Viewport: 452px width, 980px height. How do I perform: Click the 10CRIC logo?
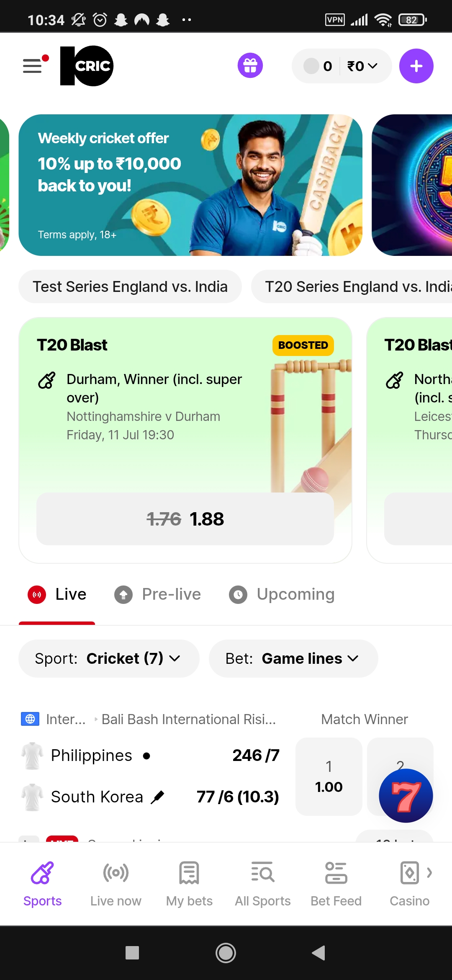point(86,65)
